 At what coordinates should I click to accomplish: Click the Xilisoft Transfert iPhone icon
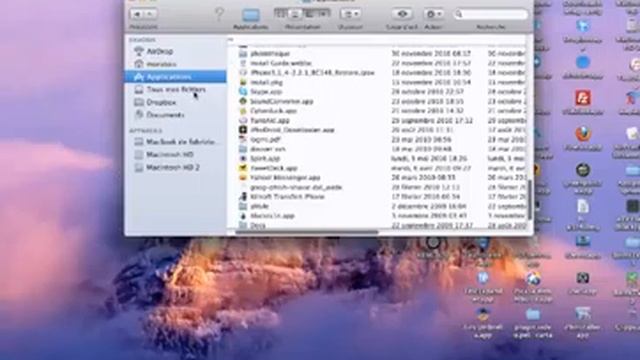243,197
